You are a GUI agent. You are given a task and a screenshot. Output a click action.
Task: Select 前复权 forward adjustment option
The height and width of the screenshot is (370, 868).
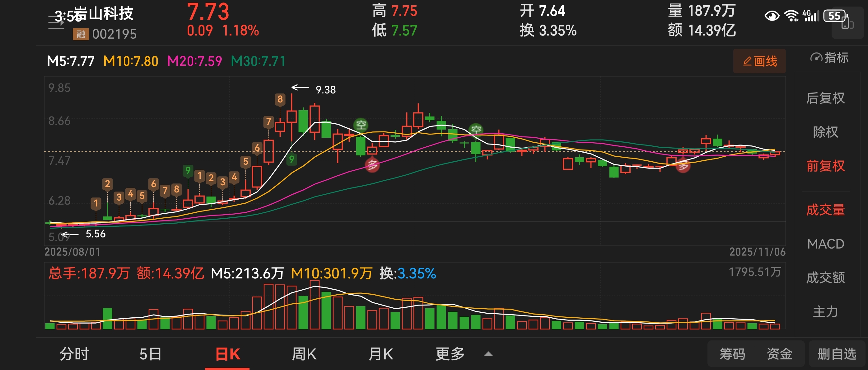click(825, 166)
